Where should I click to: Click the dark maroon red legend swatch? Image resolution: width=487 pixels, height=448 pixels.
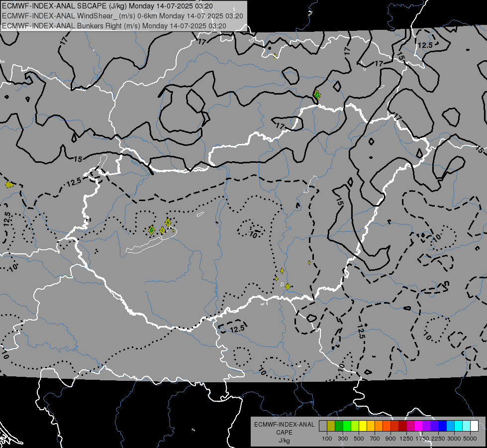[403, 426]
